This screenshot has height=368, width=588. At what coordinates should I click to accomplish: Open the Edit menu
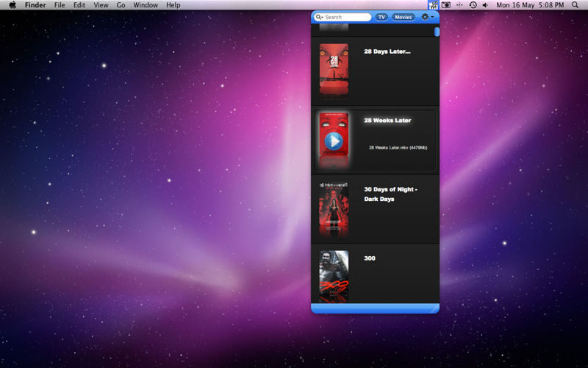tap(79, 5)
